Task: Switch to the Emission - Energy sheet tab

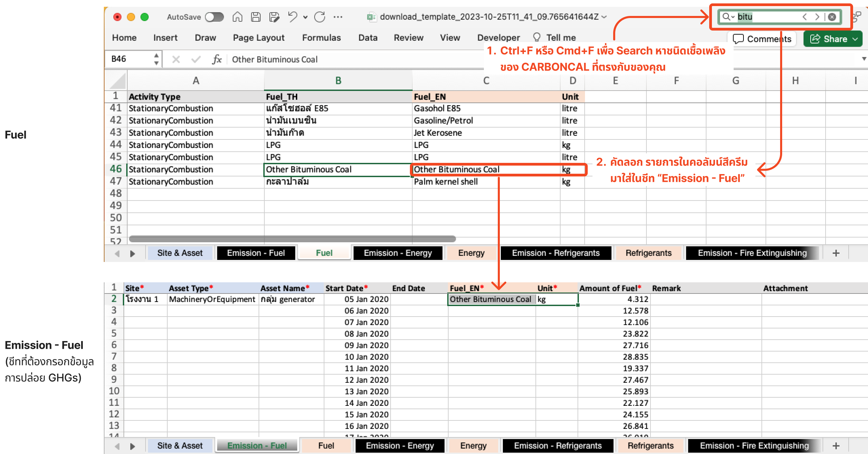Action: tap(398, 253)
